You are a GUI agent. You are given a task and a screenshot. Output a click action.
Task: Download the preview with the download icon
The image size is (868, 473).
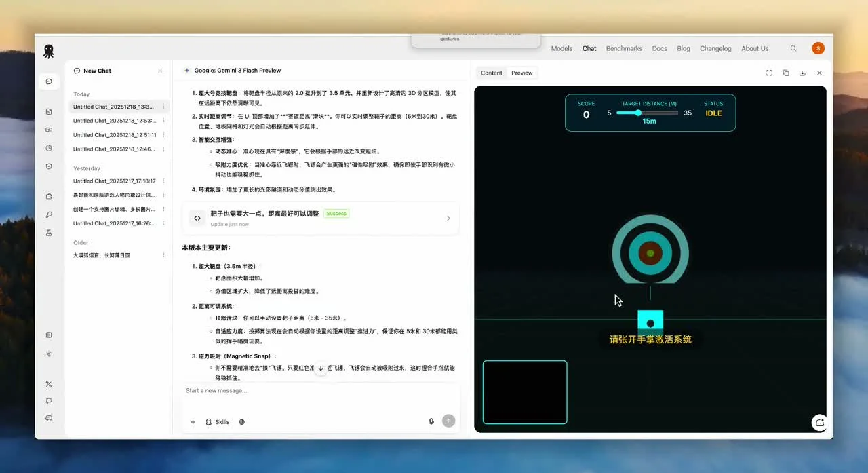click(x=802, y=73)
